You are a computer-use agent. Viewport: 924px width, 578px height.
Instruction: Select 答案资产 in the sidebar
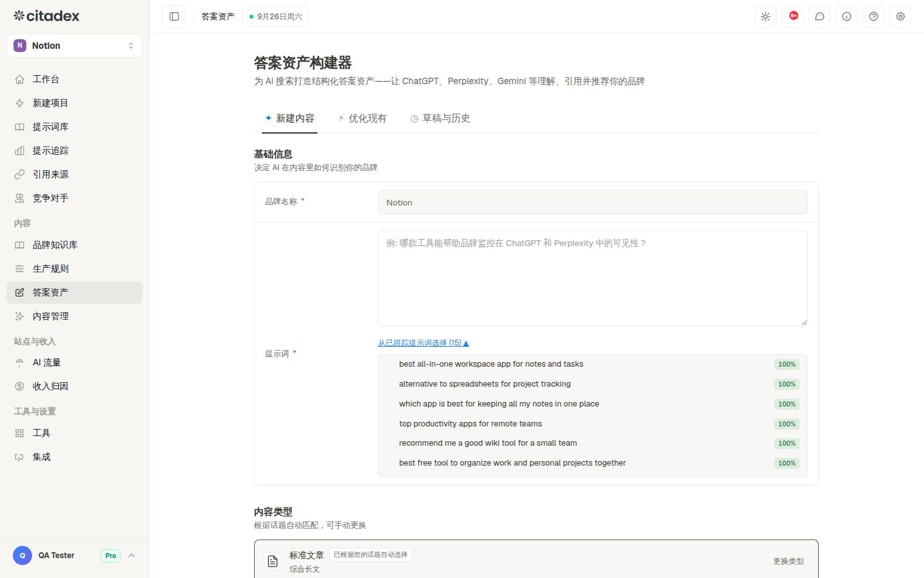coord(74,292)
